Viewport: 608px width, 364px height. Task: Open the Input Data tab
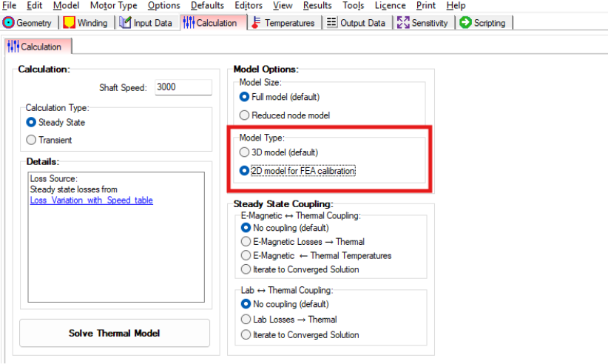click(146, 23)
